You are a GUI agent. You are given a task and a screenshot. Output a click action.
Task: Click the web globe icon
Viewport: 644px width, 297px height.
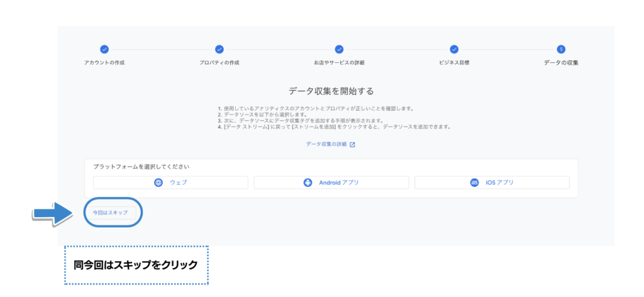[158, 182]
